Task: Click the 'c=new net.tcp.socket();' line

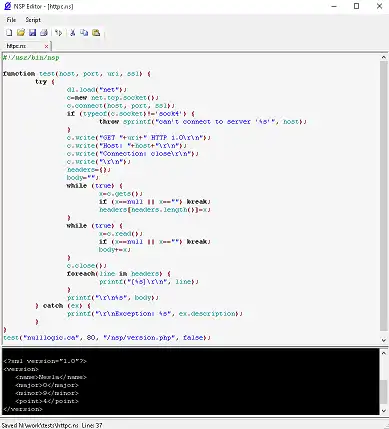Action: coord(113,98)
